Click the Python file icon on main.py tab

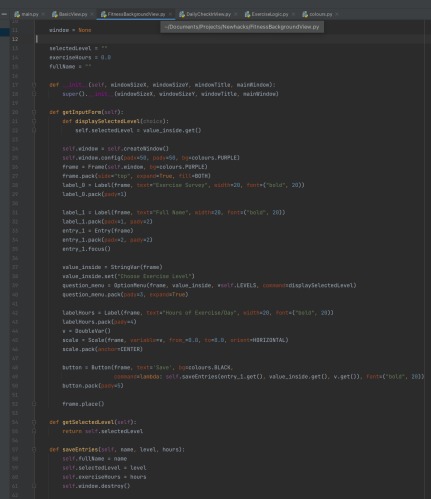point(17,14)
